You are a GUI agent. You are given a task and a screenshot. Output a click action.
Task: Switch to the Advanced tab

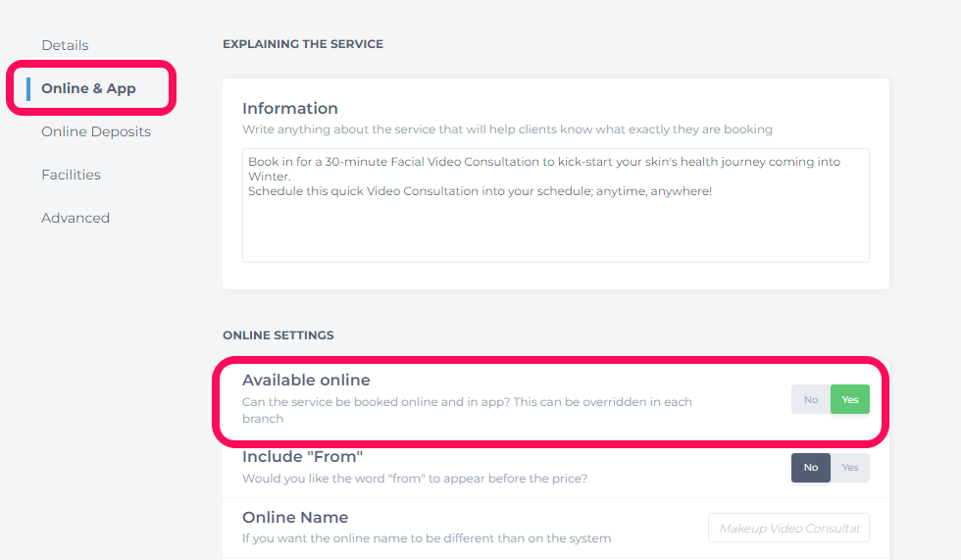[76, 218]
